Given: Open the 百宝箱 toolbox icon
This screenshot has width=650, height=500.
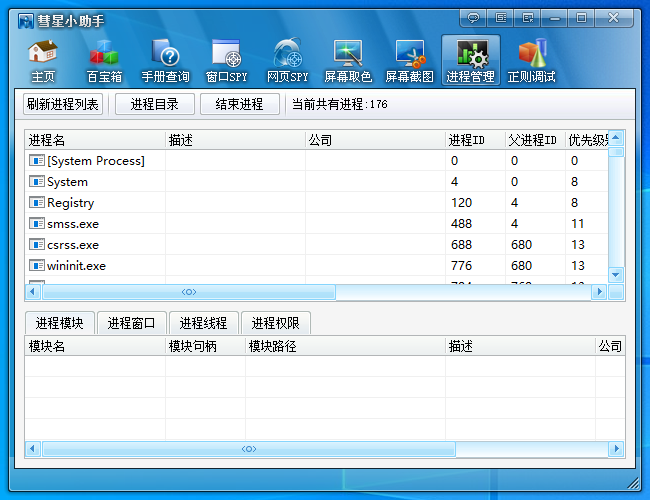Looking at the screenshot, I should click(x=103, y=61).
